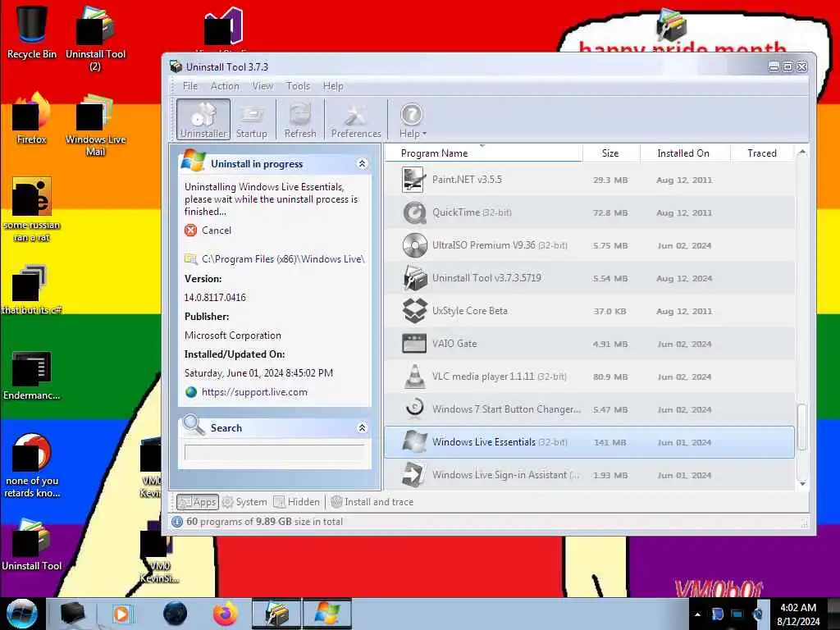
Task: Switch to Uninstall Tool taskbar button
Action: tap(276, 614)
